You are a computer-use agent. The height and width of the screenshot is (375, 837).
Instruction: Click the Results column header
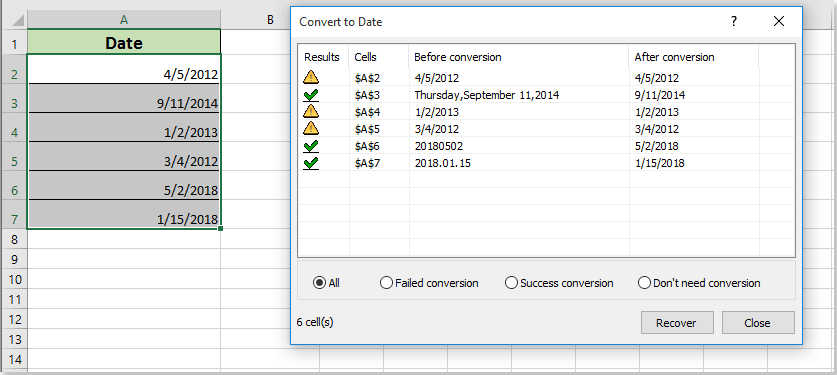click(323, 57)
